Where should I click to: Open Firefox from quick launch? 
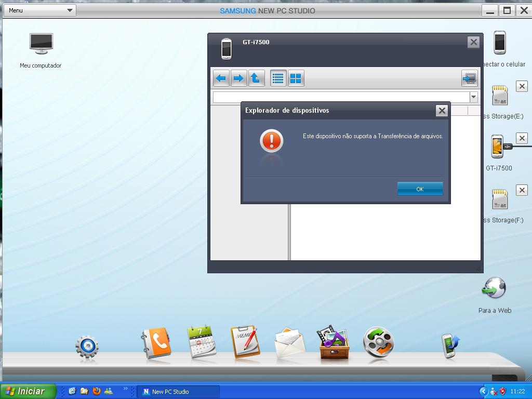point(97,391)
